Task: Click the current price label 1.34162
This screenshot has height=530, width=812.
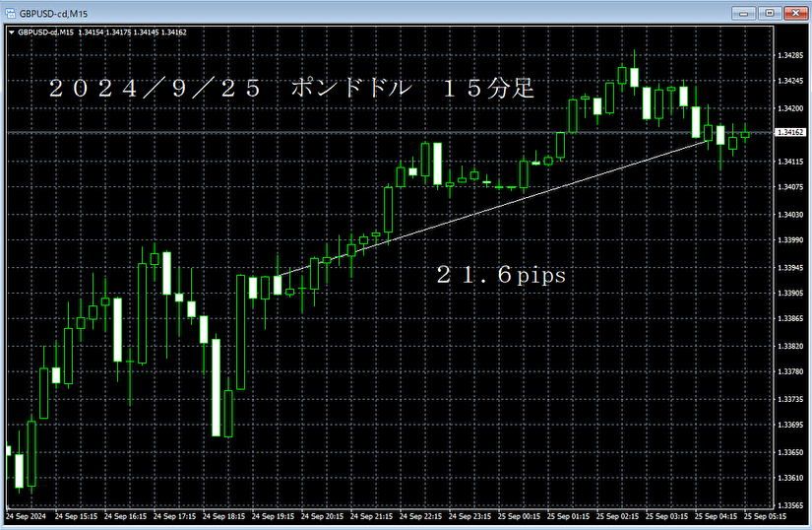Action: (x=790, y=133)
